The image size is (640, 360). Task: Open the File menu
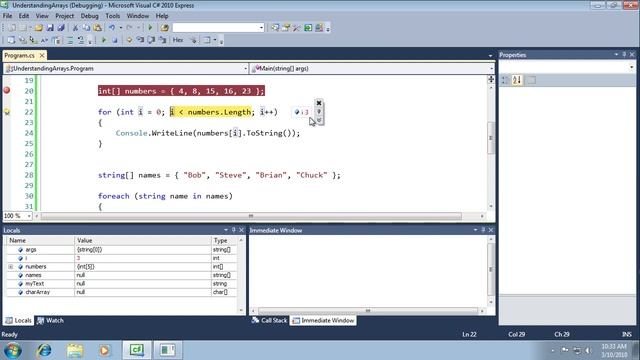(7, 16)
